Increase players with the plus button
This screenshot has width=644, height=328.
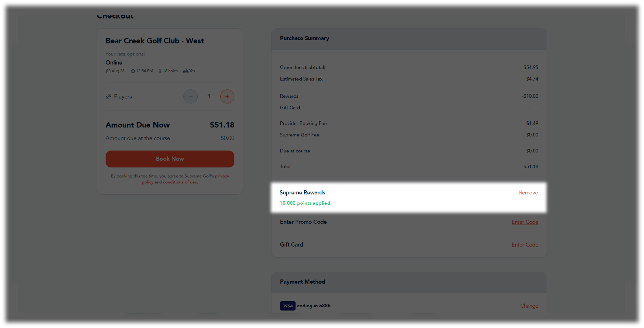point(227,97)
